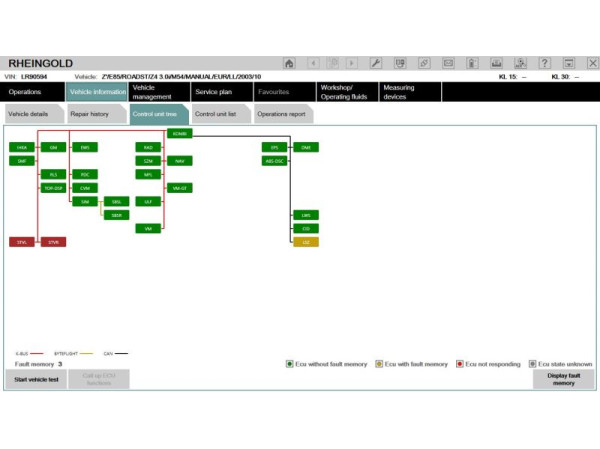Select the KOMBI control unit node

tap(179, 133)
